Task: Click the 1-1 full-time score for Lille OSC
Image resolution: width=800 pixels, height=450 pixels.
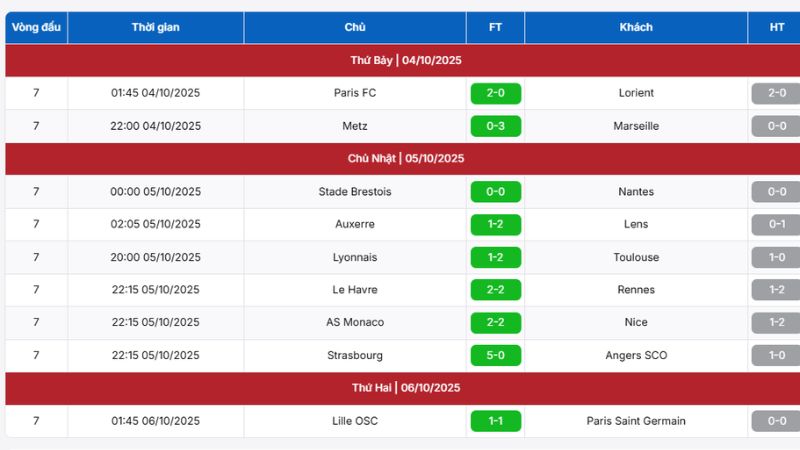Action: pyautogui.click(x=495, y=421)
